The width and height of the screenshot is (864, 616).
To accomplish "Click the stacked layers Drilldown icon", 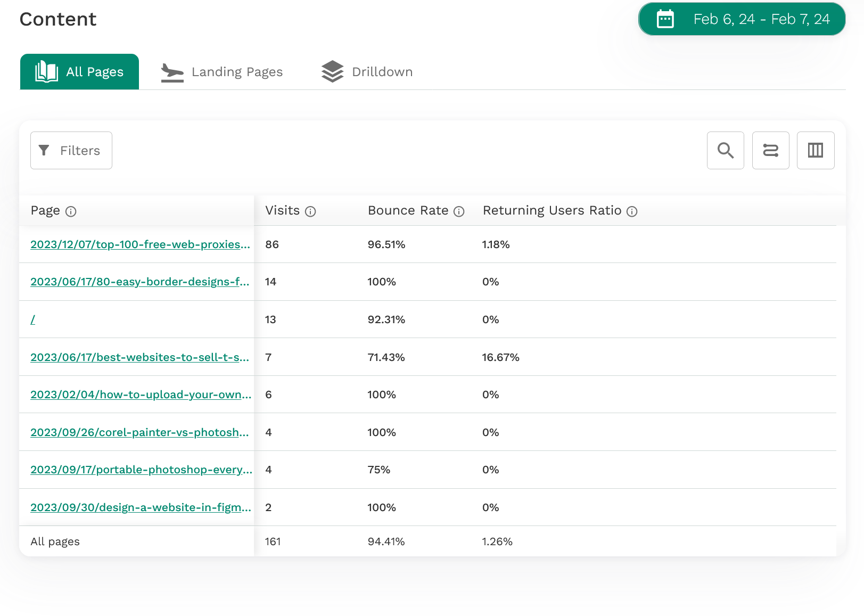I will [x=332, y=71].
